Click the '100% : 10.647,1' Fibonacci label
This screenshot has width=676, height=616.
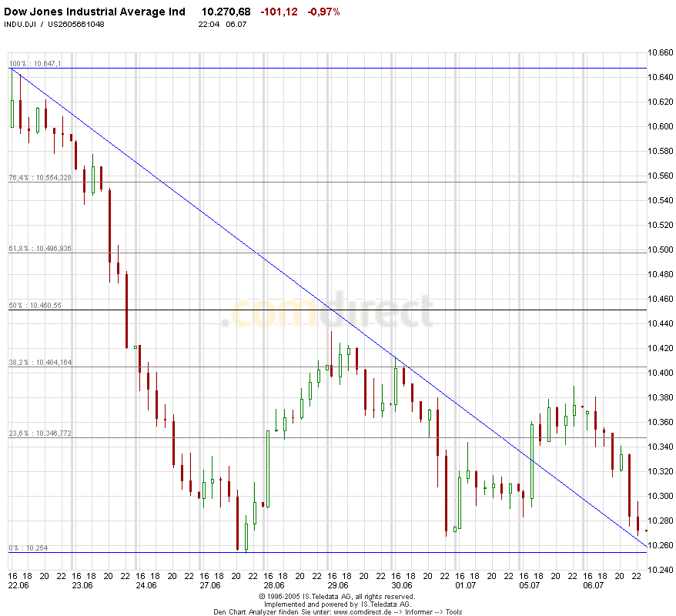click(x=35, y=64)
